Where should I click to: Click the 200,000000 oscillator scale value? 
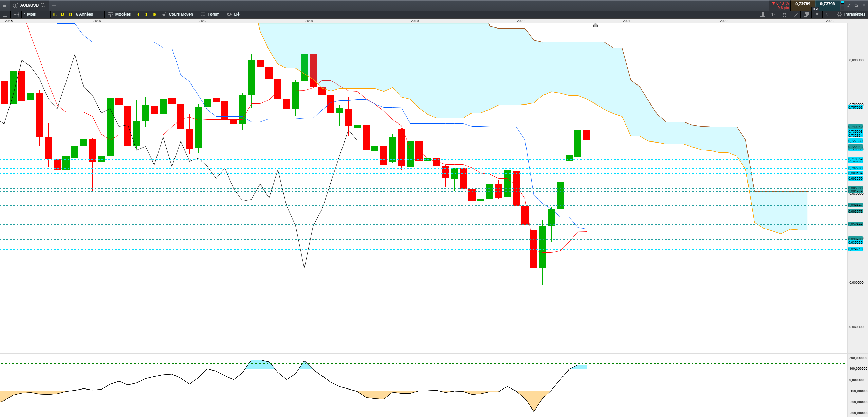[x=858, y=358]
